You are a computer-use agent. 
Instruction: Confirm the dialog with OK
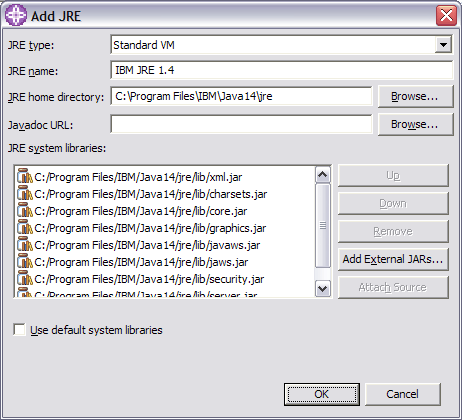point(322,394)
